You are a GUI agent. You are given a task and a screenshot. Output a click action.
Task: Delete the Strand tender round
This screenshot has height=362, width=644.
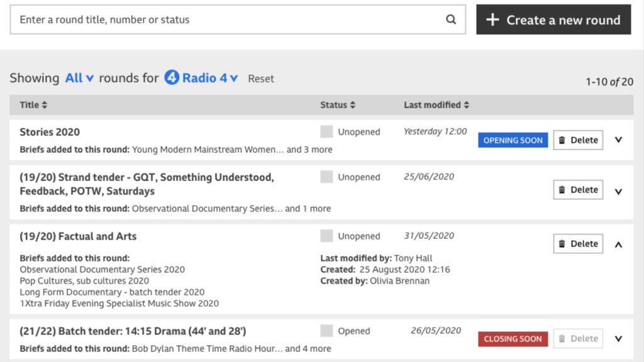[x=578, y=190]
